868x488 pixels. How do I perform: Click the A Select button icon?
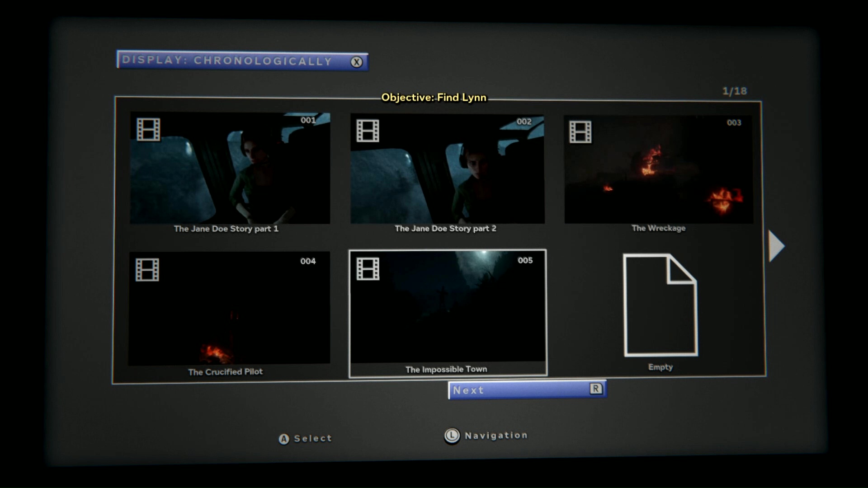coord(284,439)
